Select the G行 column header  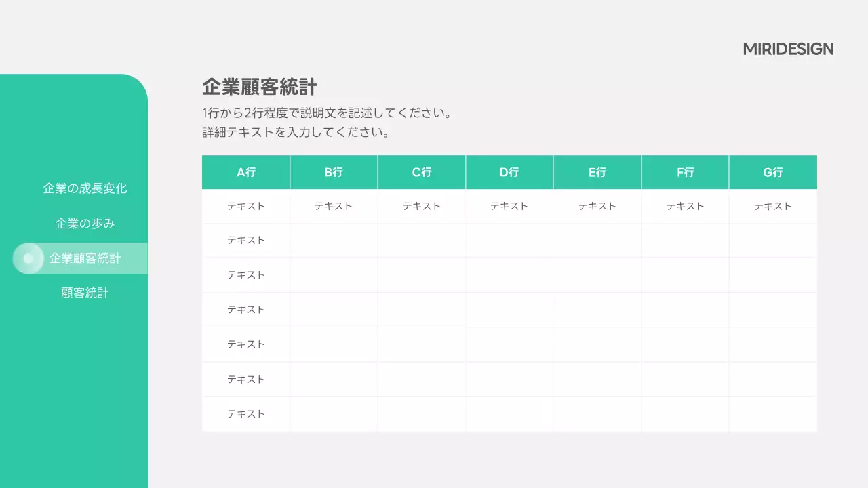pyautogui.click(x=772, y=172)
